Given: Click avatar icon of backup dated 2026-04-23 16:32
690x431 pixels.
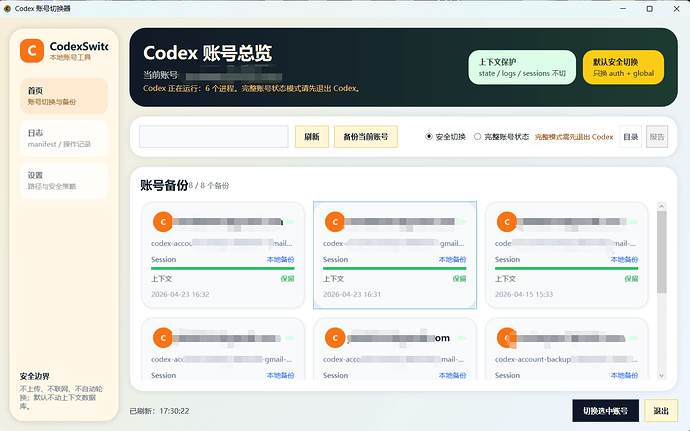Looking at the screenshot, I should (162, 222).
